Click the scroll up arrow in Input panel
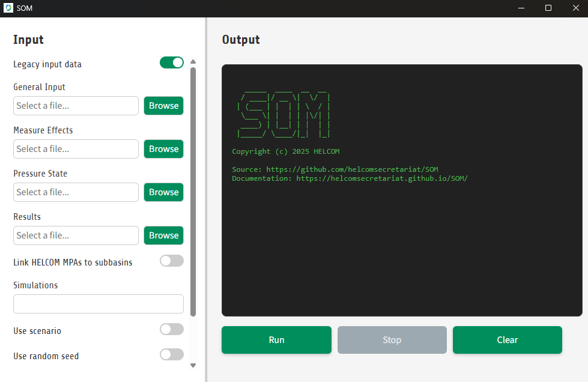The width and height of the screenshot is (588, 382). (193, 61)
